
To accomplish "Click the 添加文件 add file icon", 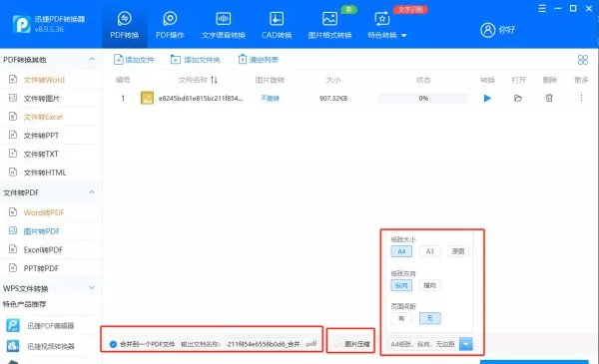I will point(119,60).
